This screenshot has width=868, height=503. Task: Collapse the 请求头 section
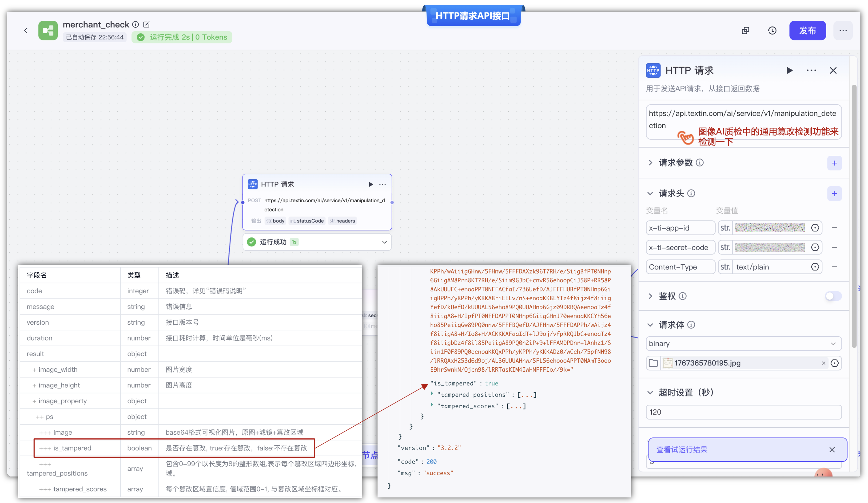click(650, 193)
